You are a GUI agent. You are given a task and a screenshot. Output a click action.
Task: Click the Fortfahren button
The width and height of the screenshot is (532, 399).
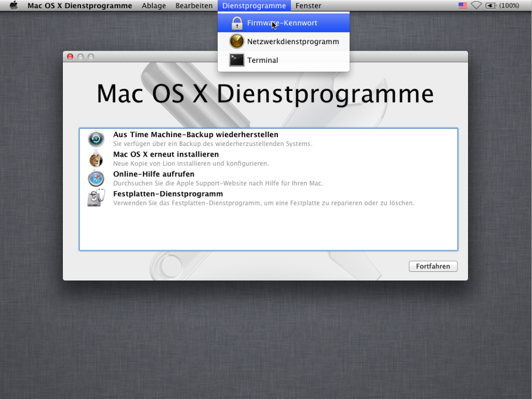(433, 266)
